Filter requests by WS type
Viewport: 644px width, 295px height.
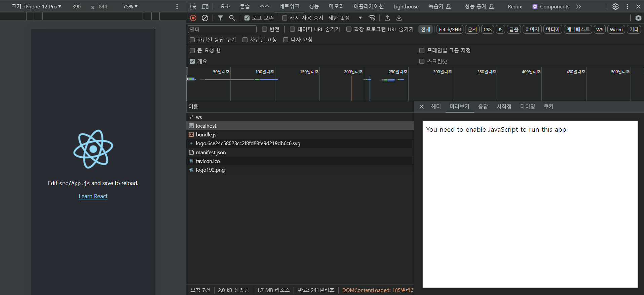[x=600, y=29]
